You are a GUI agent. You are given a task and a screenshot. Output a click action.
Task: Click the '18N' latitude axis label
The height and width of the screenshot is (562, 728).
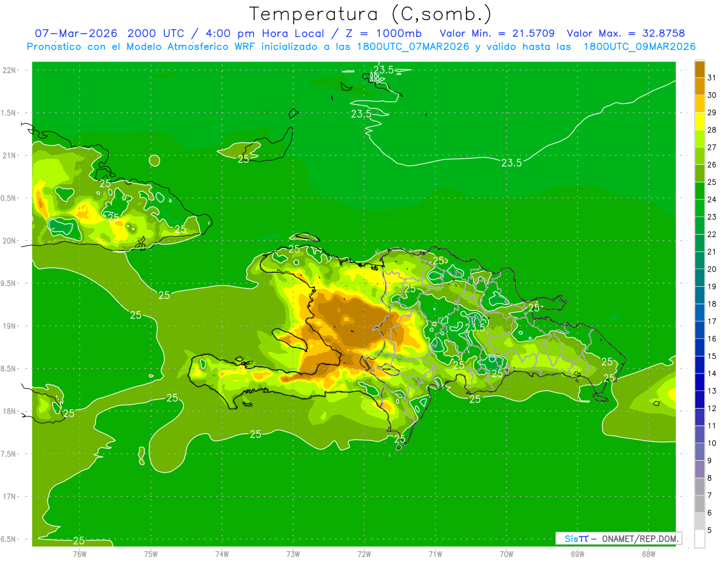[x=10, y=412]
